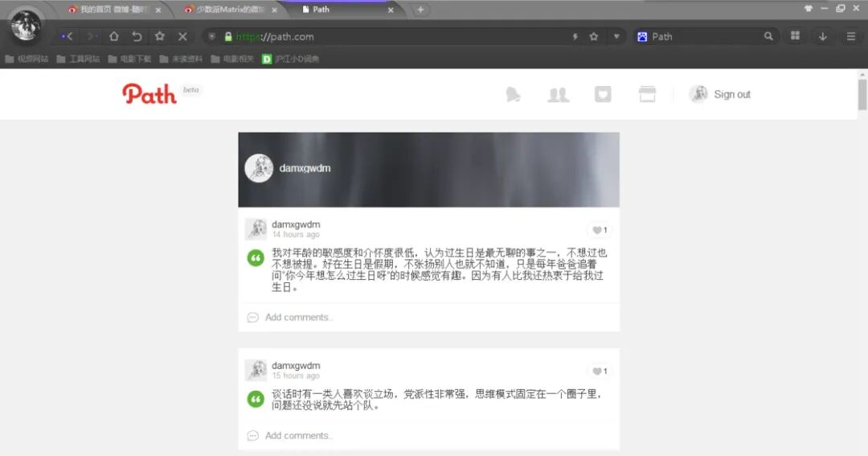Like the 15 hours ago post with heart
Viewport: 868px width, 456px height.
point(600,372)
